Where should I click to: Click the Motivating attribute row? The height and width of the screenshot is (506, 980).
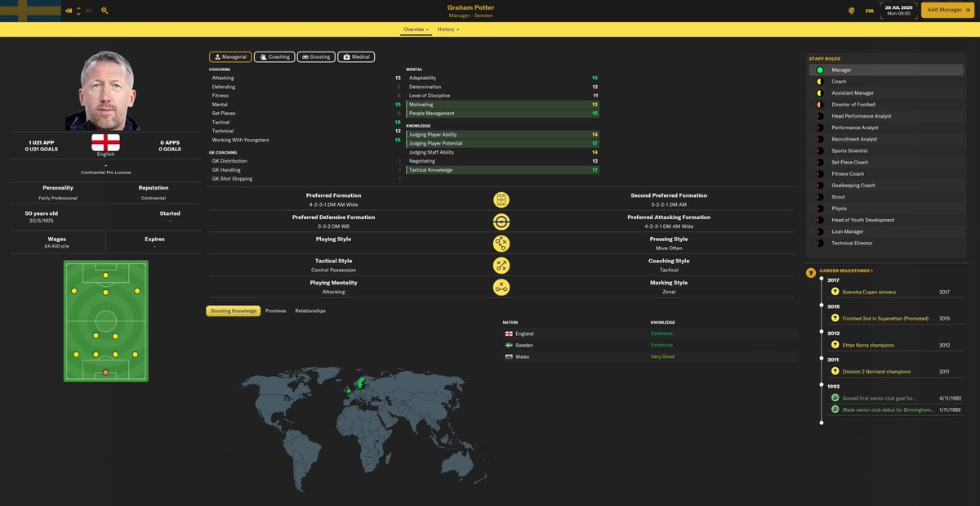(x=503, y=105)
